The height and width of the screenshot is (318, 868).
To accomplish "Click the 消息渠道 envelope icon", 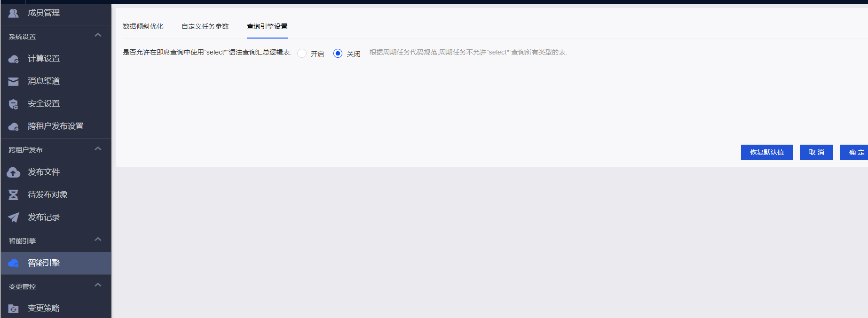I will pyautogui.click(x=14, y=81).
